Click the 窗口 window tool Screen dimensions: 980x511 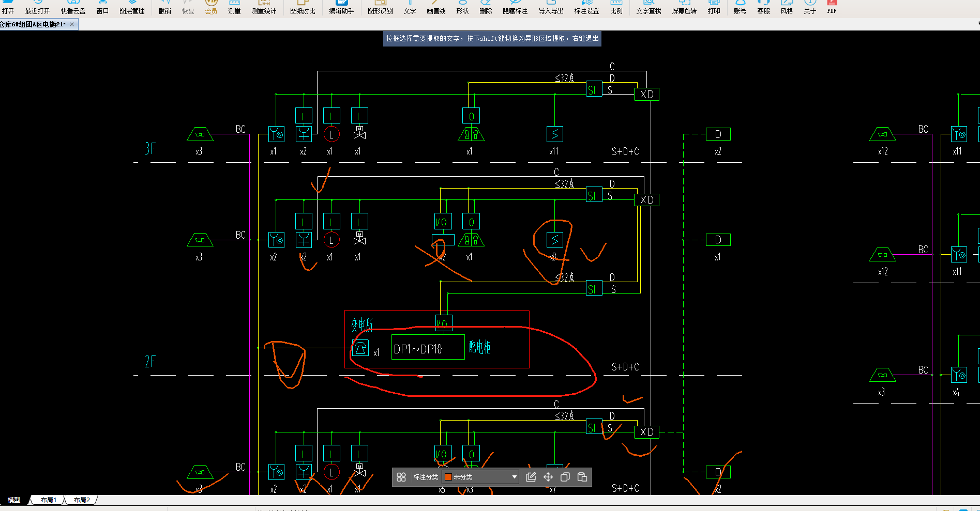click(102, 7)
